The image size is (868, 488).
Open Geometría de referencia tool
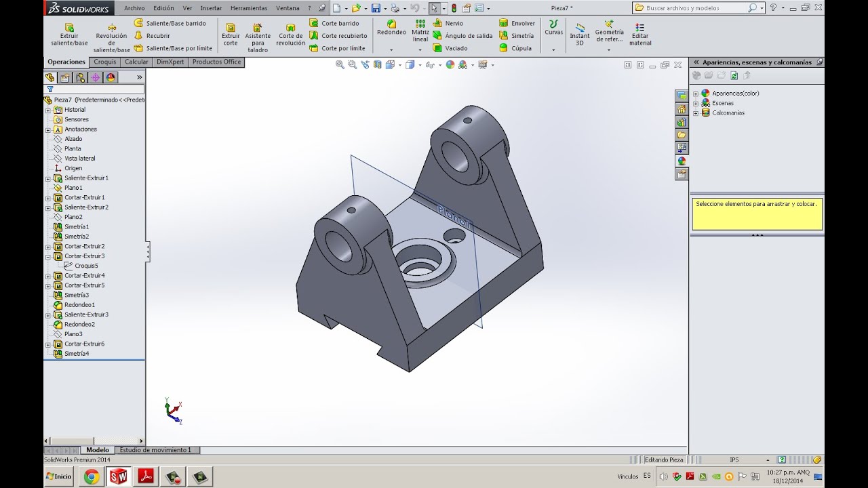point(609,31)
